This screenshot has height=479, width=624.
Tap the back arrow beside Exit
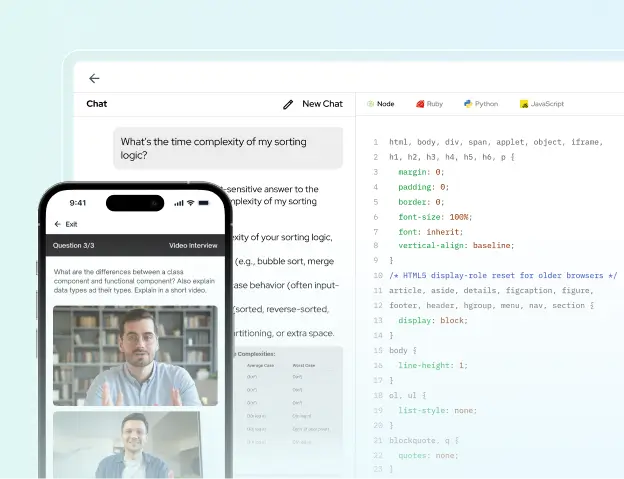(x=58, y=224)
